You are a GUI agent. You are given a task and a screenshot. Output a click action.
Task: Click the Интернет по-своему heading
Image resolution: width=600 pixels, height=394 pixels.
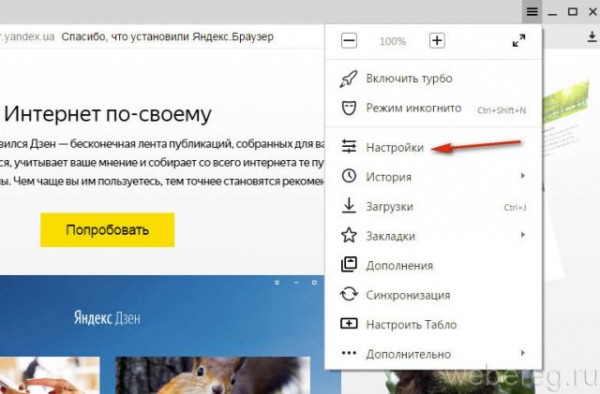[x=108, y=114]
